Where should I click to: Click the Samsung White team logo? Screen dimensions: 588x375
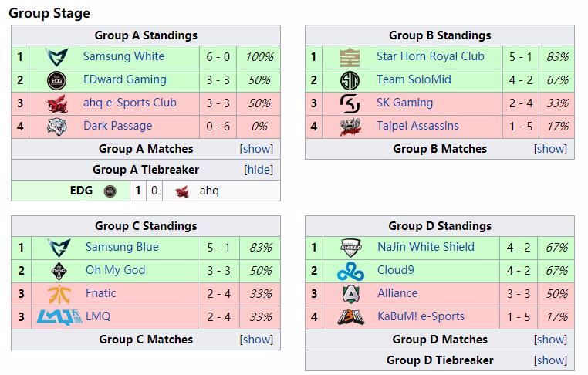coord(56,57)
